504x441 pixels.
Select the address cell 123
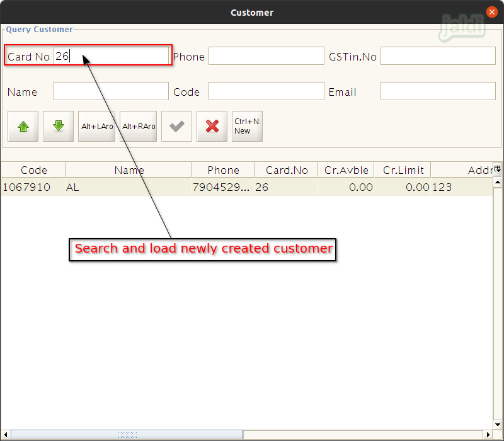pos(462,187)
